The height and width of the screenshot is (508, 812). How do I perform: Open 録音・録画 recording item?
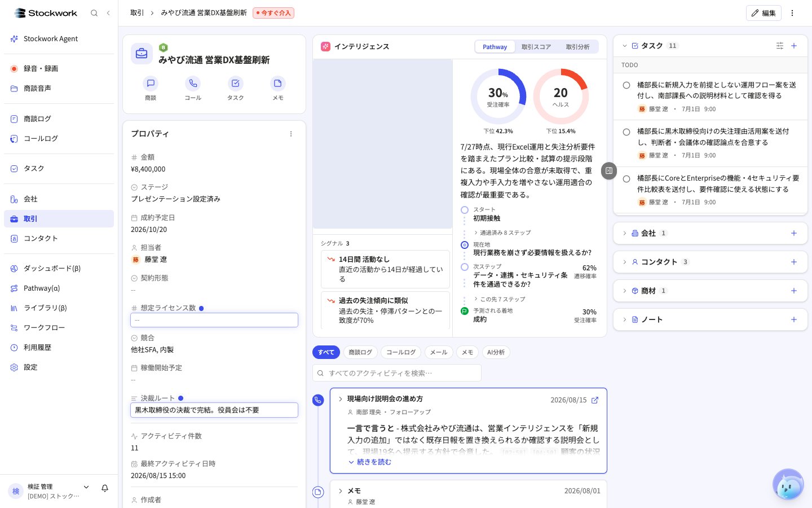pyautogui.click(x=59, y=68)
